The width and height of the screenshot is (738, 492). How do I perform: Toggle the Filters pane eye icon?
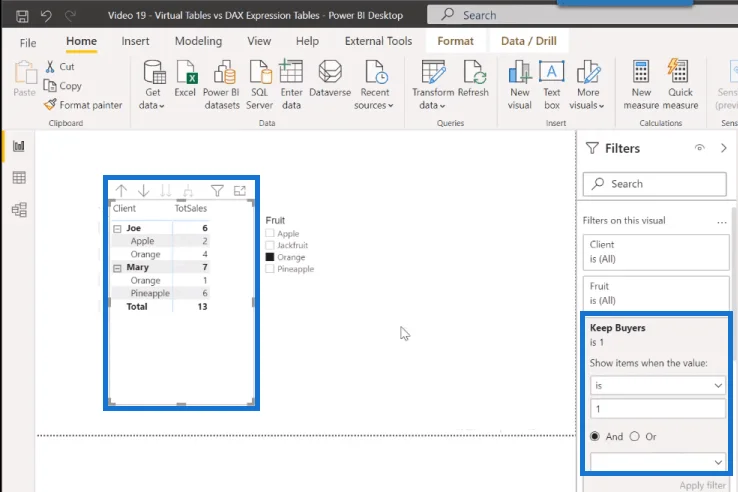tap(700, 148)
